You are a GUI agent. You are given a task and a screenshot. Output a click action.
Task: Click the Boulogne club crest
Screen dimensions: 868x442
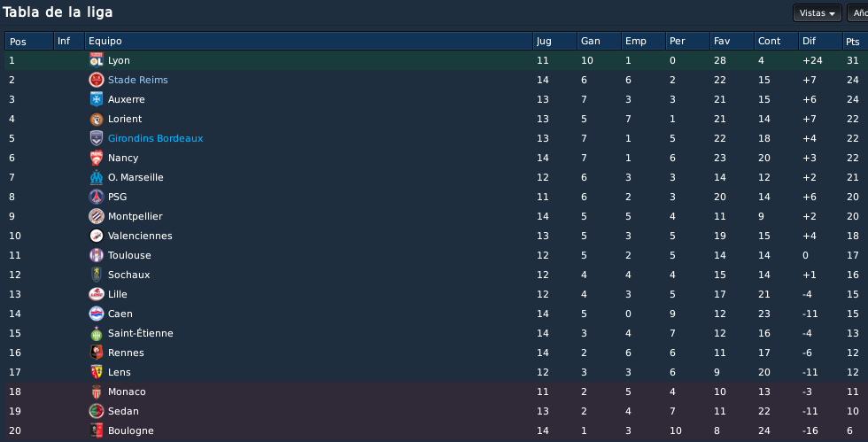tap(97, 430)
